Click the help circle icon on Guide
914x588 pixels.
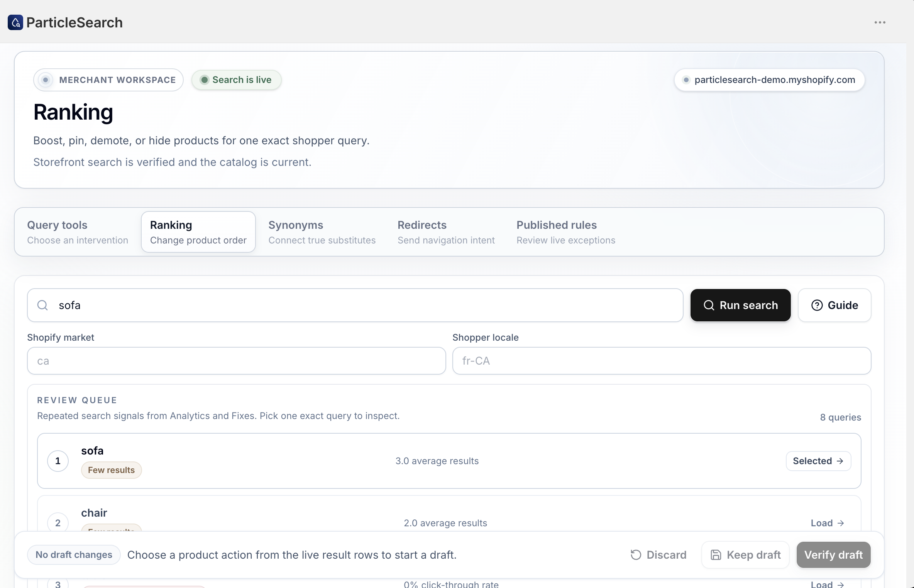tap(817, 305)
